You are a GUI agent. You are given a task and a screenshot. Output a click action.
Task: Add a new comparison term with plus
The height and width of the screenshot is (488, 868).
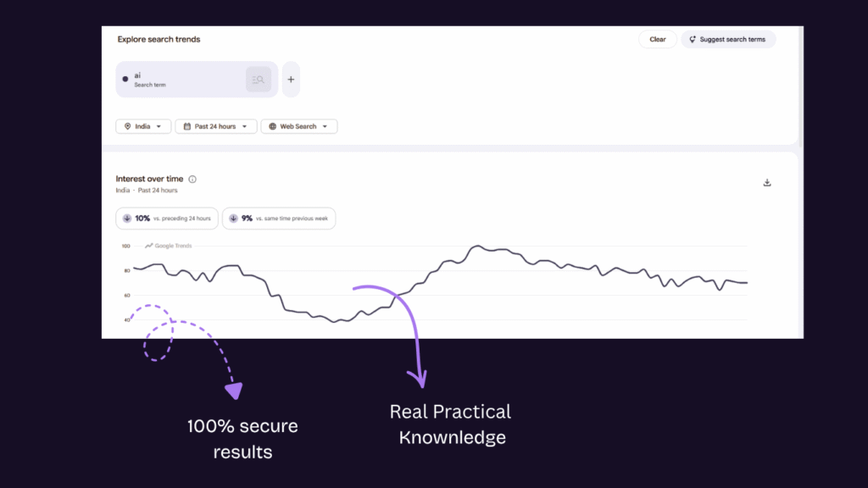(x=292, y=80)
